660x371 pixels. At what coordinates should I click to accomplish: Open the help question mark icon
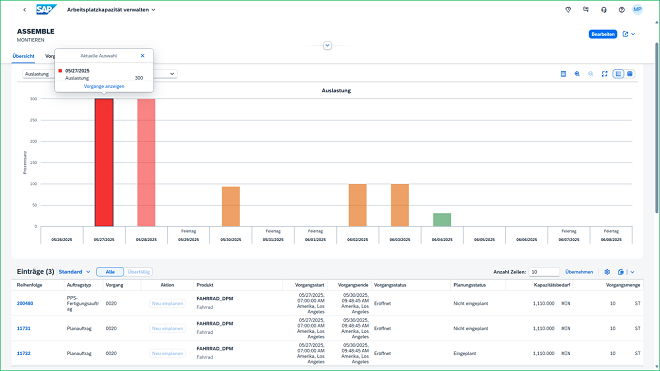tap(621, 10)
